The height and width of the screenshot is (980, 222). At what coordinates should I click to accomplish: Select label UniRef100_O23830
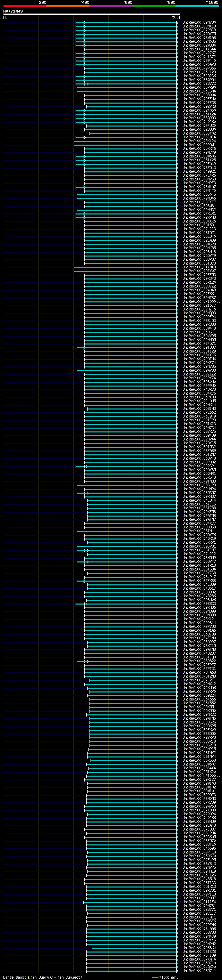tap(199, 129)
